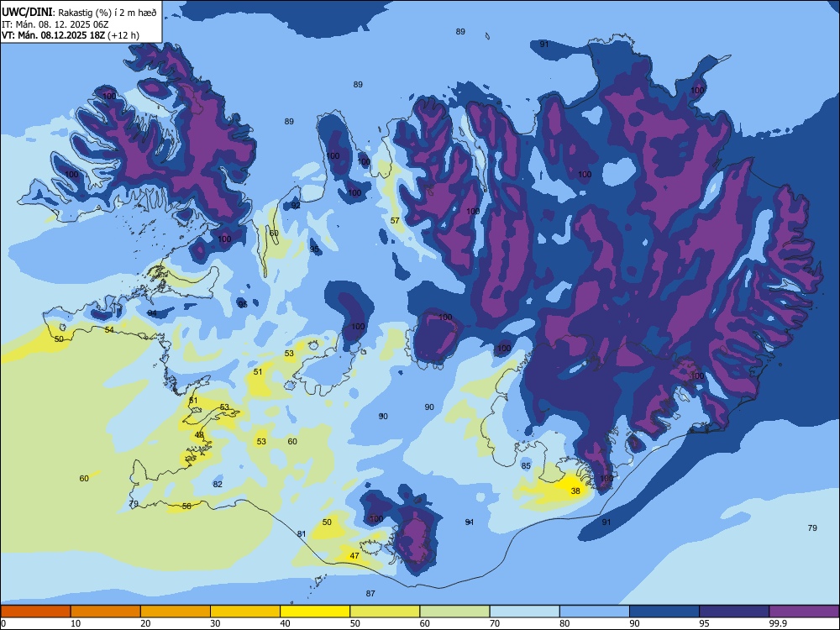Click the 56 humidity value on the coast
840x630 pixels.
pos(186,506)
